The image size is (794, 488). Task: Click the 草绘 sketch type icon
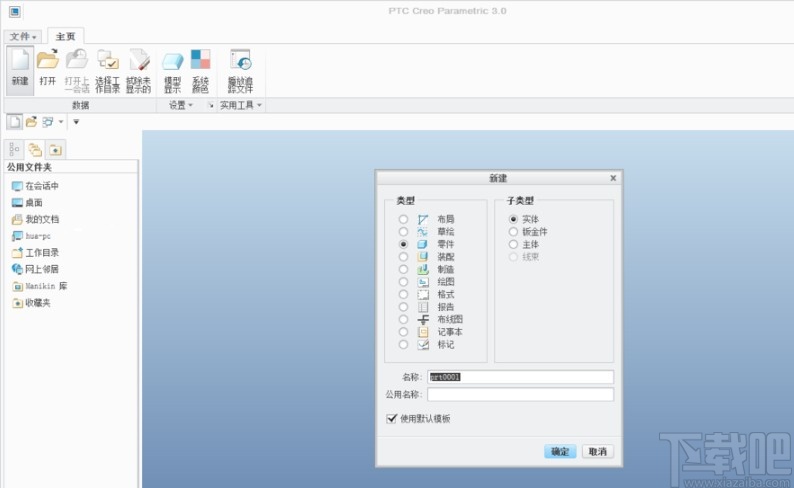tap(423, 232)
